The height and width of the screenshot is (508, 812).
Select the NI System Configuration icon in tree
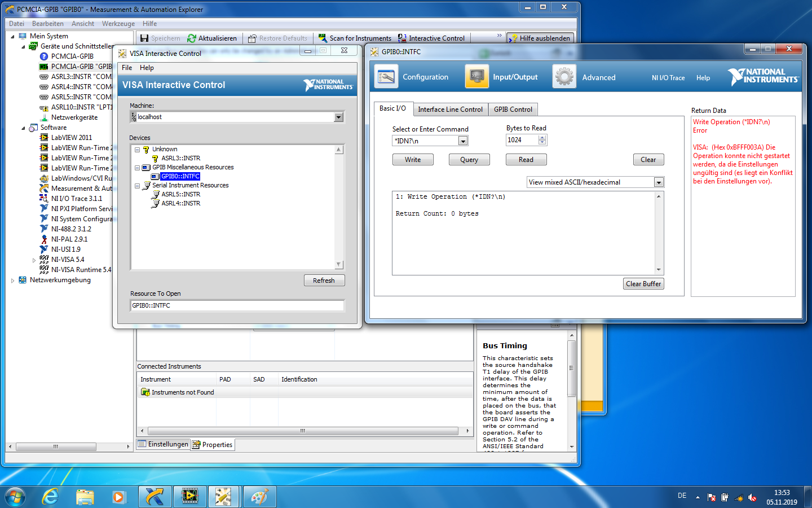coord(44,219)
